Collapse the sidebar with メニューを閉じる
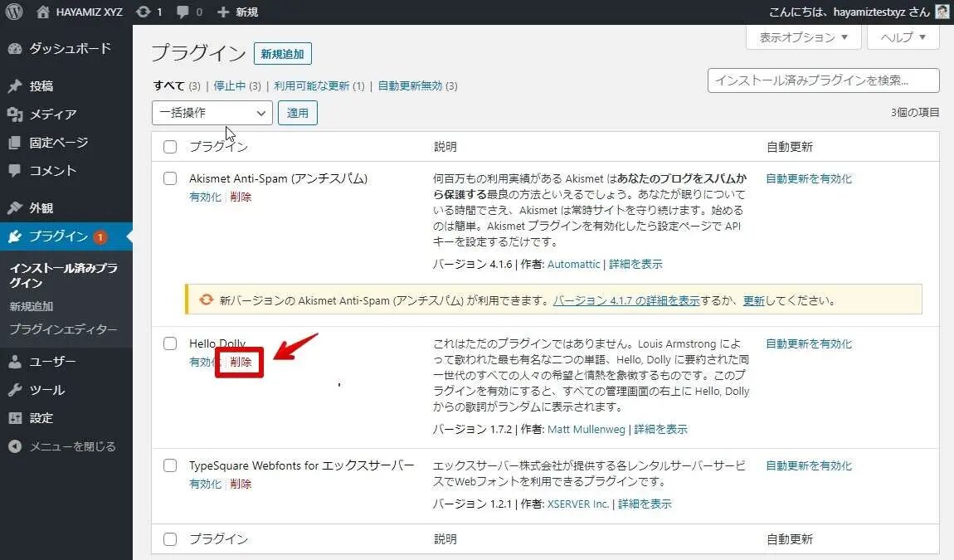The width and height of the screenshot is (954, 560). 72,446
